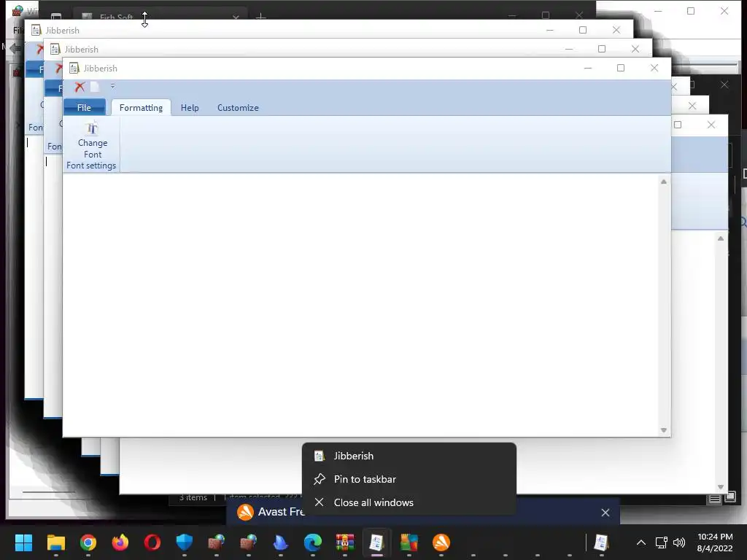Image resolution: width=747 pixels, height=560 pixels.
Task: Open Microsoft Edge from the taskbar
Action: click(x=313, y=542)
